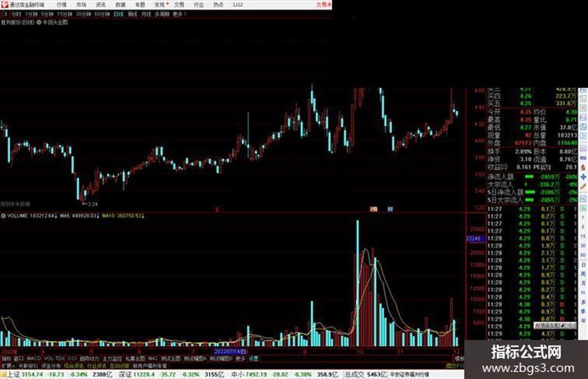Switch chart to 分时 period

pos(16,14)
